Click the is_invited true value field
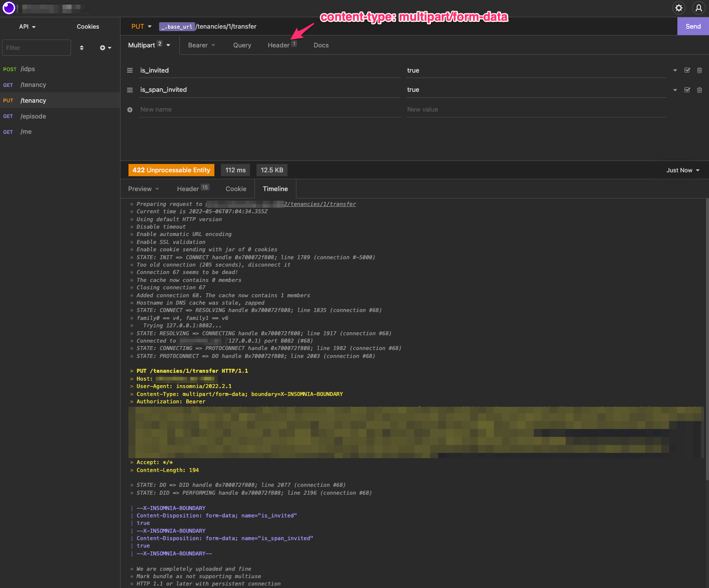 pyautogui.click(x=536, y=71)
